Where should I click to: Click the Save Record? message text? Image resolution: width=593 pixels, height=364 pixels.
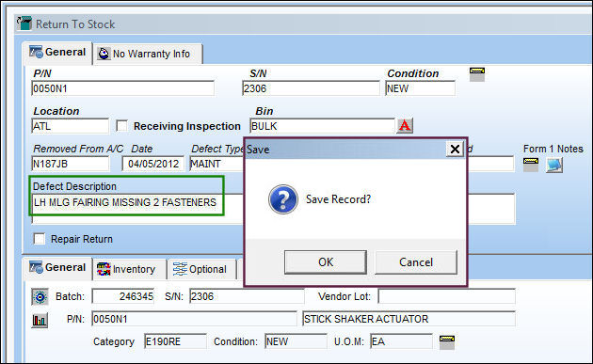click(339, 199)
